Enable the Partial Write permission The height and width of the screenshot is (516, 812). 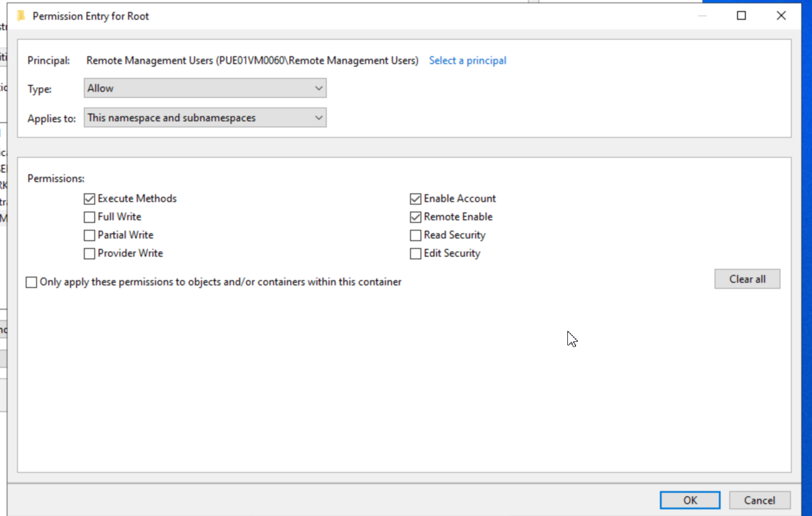89,235
